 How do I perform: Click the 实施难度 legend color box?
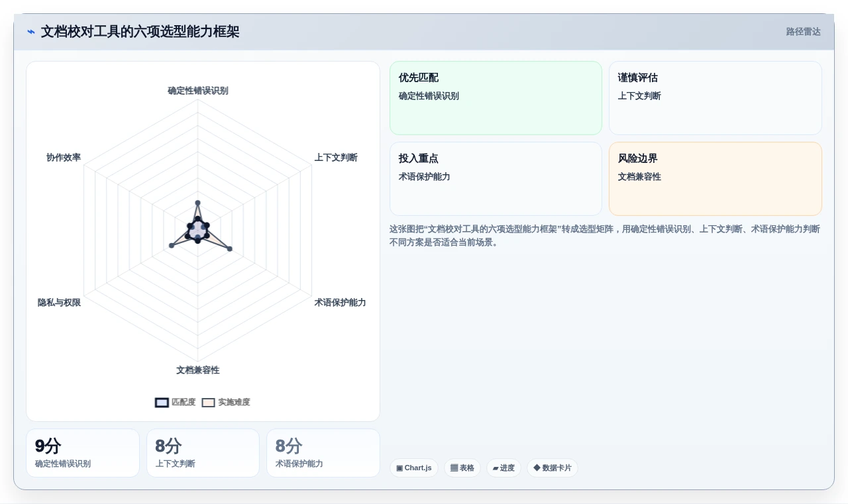pos(209,403)
